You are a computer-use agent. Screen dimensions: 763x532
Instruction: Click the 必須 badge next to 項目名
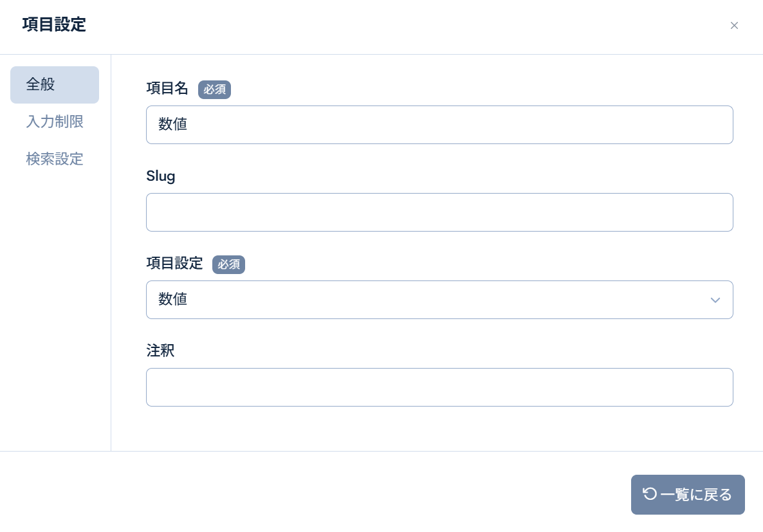(x=214, y=89)
